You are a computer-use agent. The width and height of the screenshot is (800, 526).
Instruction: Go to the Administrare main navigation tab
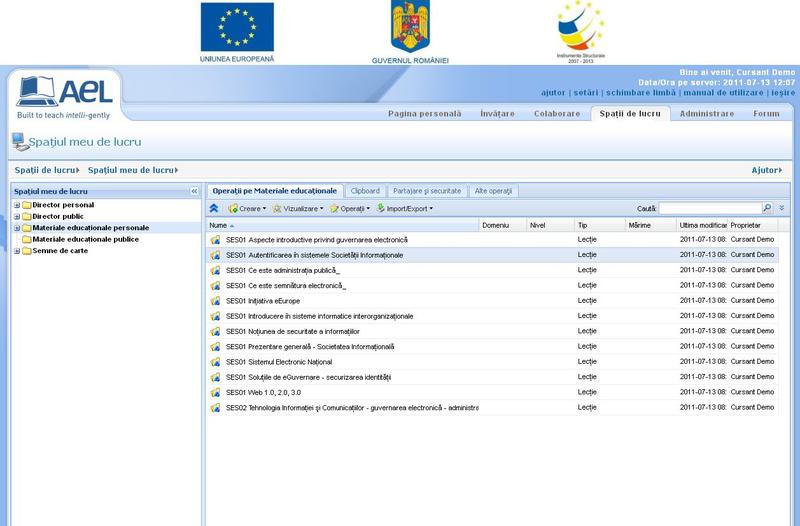point(706,114)
